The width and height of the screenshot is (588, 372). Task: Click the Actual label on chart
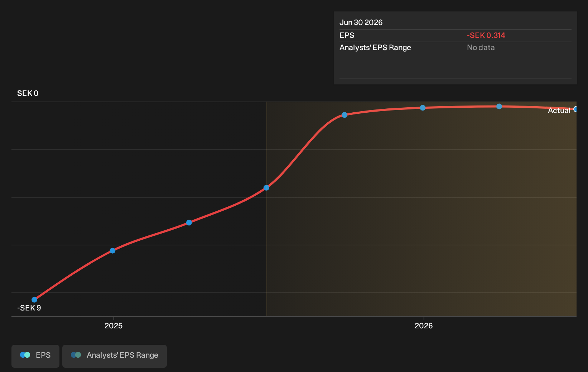559,111
